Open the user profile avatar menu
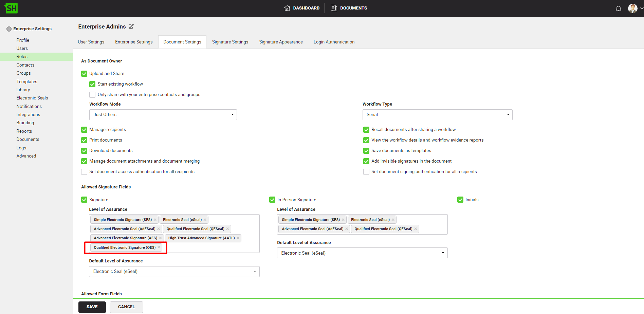 pos(632,8)
